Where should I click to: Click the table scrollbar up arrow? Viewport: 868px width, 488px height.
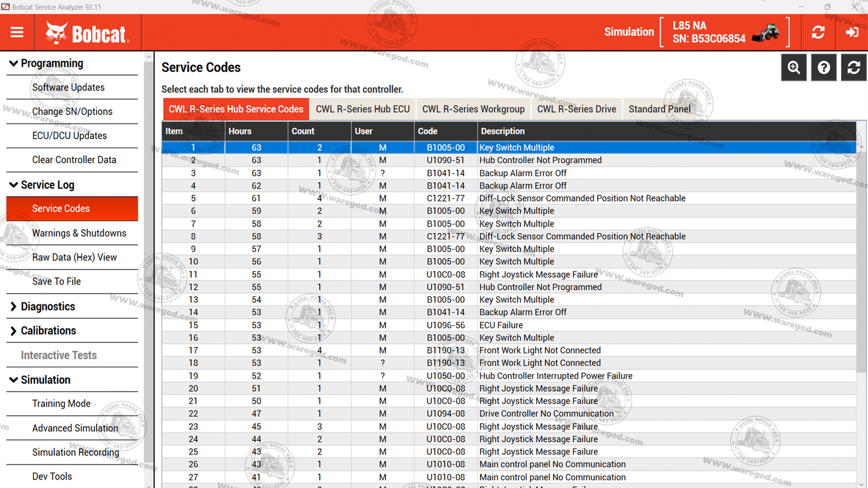coord(862,146)
